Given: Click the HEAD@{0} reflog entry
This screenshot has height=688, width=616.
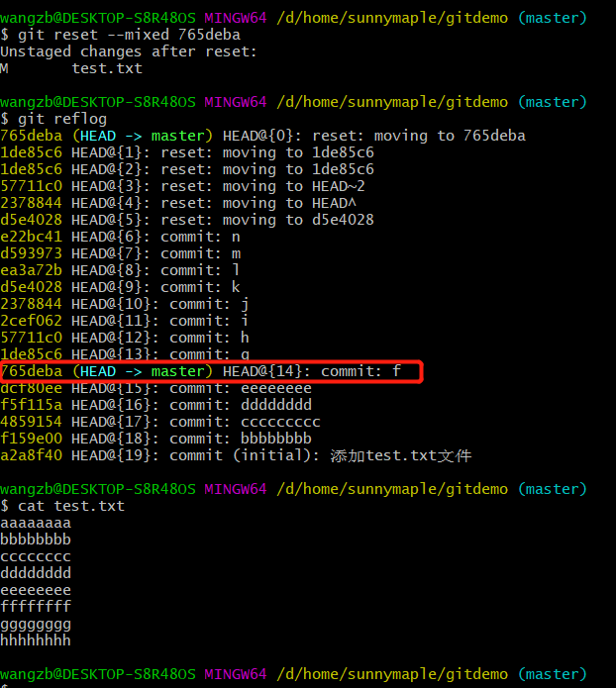Looking at the screenshot, I should tap(262, 136).
